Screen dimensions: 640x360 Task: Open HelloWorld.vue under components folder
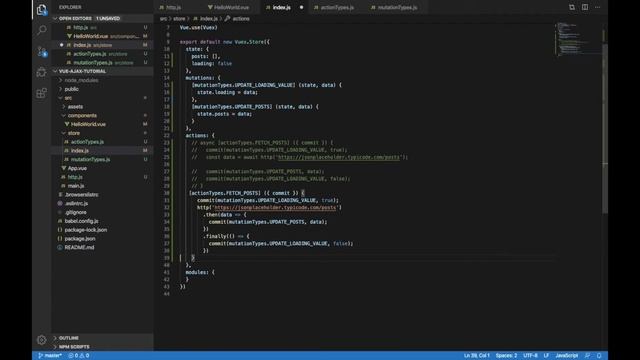coord(102,124)
